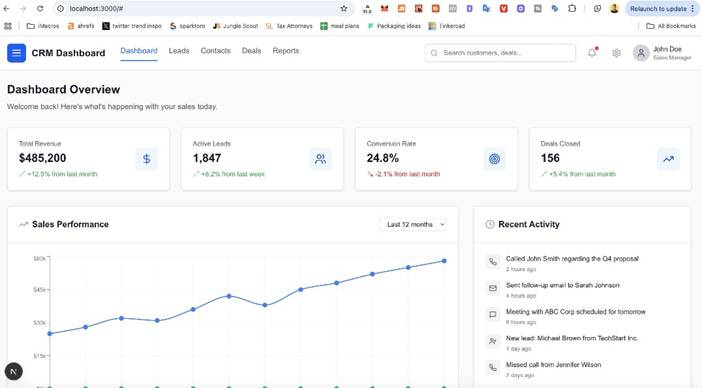Click Relaunch to update button

coord(661,9)
